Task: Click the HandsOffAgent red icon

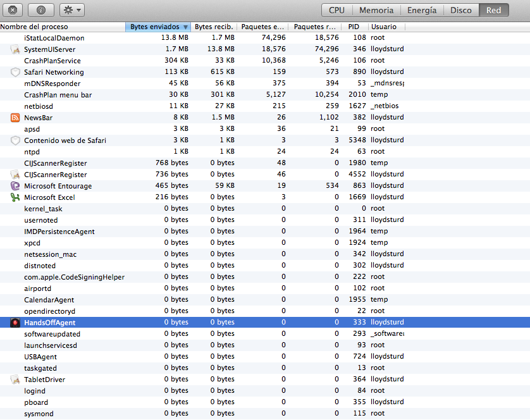Action: 15,323
